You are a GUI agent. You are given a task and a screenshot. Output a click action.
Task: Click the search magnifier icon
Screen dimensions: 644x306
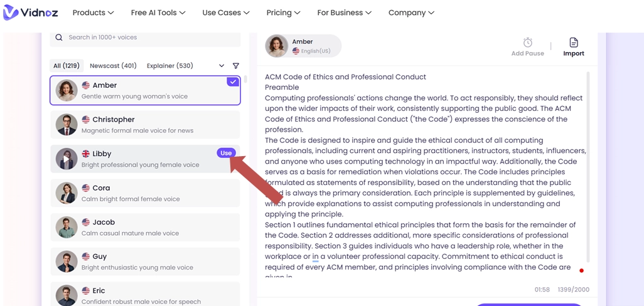click(59, 38)
